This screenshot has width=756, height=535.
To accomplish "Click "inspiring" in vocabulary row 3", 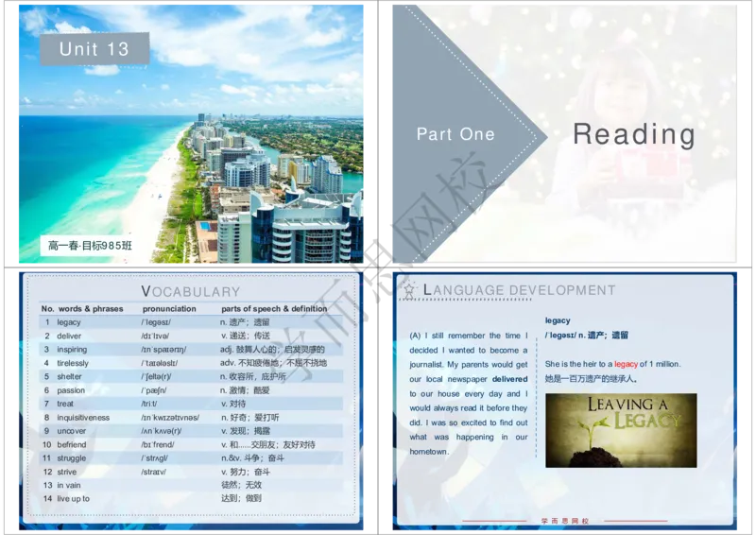I will (x=72, y=350).
